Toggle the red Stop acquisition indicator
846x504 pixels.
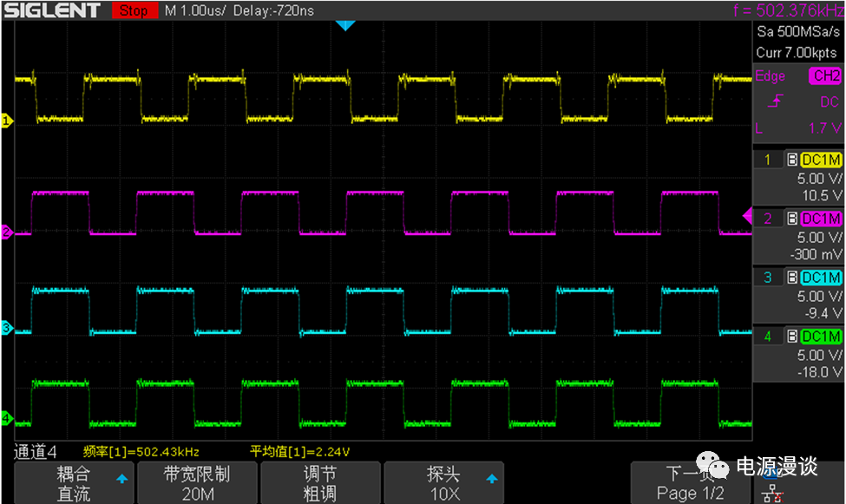click(x=133, y=10)
